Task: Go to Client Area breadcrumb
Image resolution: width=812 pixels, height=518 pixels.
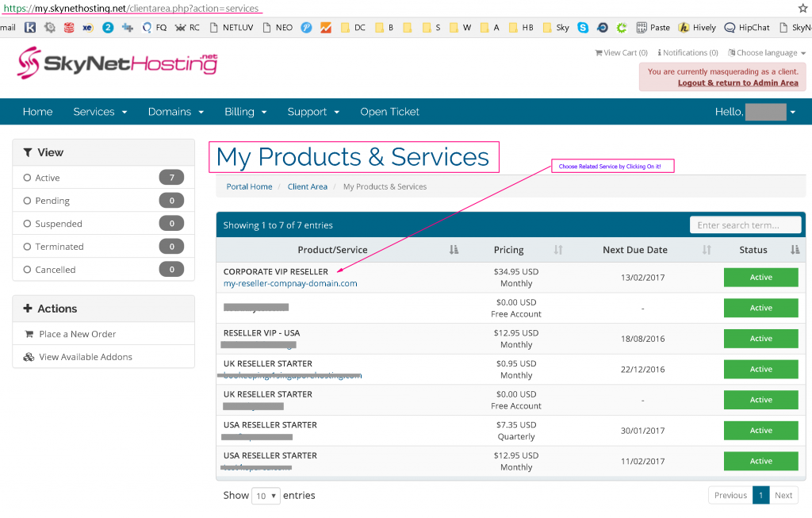Action: click(308, 186)
